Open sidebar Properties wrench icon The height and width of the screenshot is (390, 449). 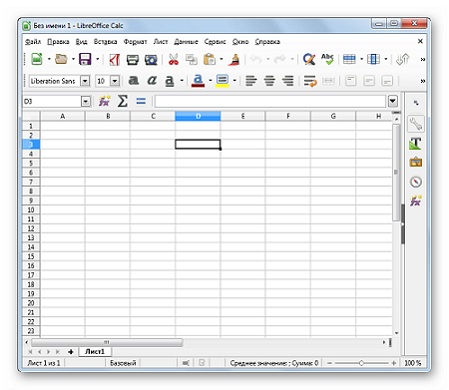416,124
